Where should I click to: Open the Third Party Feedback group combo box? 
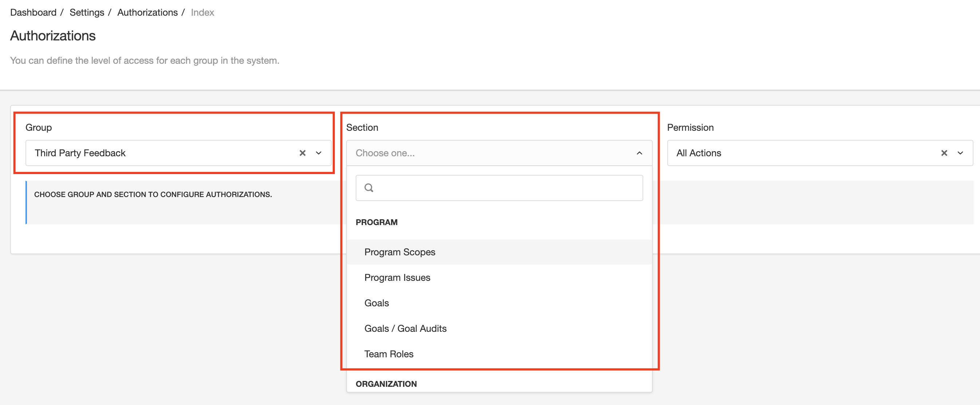pos(178,153)
